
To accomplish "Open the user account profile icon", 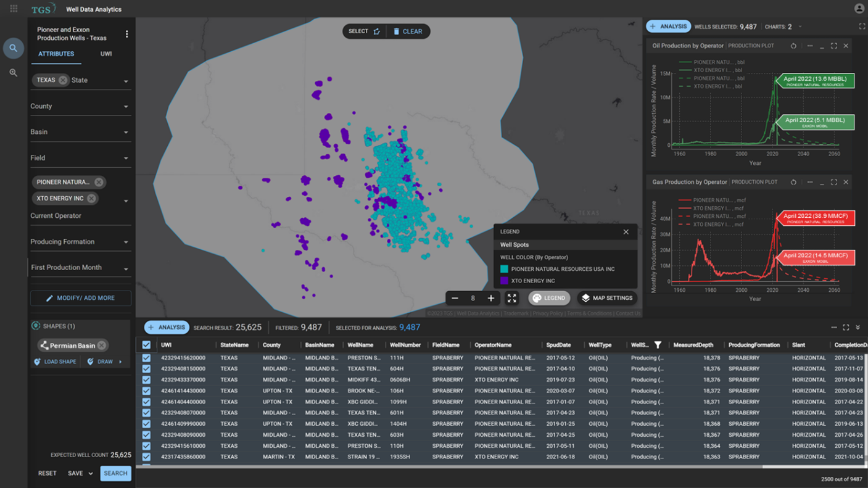I will [x=859, y=9].
